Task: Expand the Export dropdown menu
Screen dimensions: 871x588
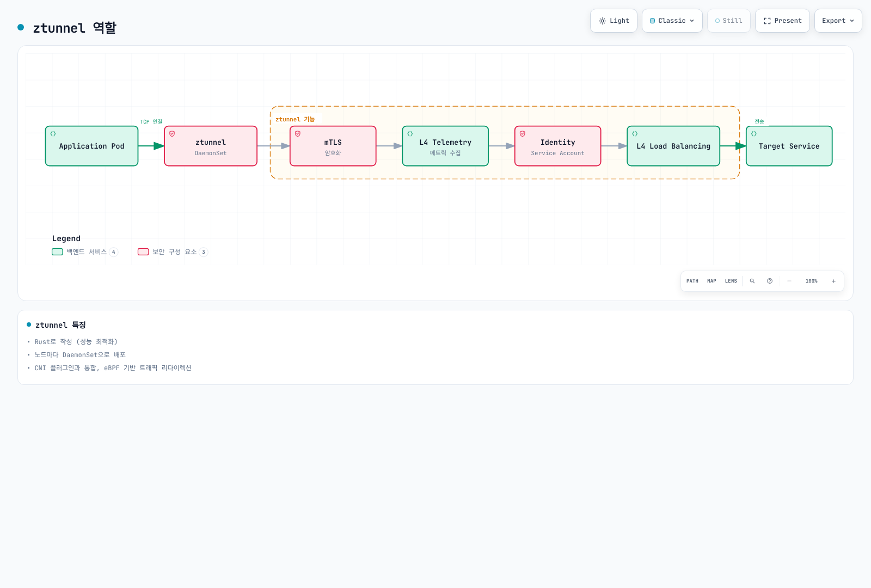Action: pyautogui.click(x=838, y=21)
